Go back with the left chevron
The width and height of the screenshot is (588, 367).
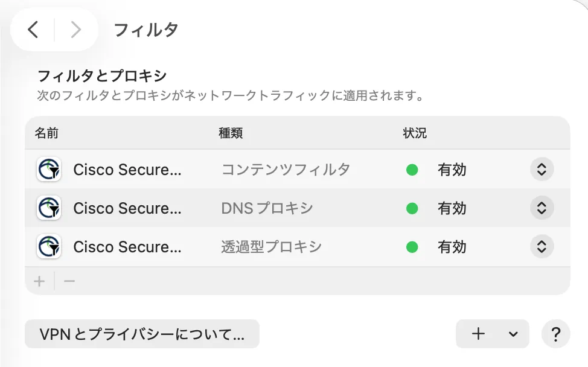coord(33,30)
